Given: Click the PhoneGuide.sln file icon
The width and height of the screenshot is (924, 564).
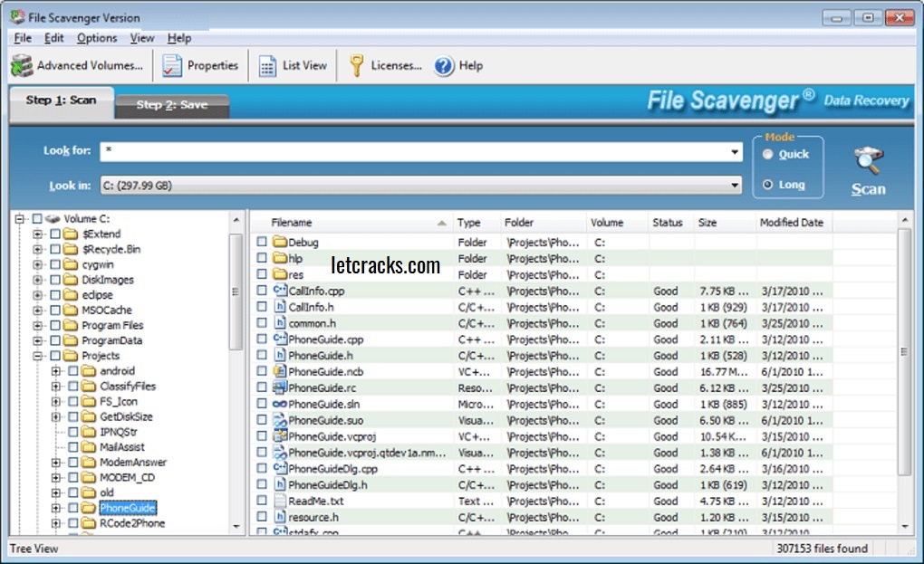Looking at the screenshot, I should pos(279,404).
